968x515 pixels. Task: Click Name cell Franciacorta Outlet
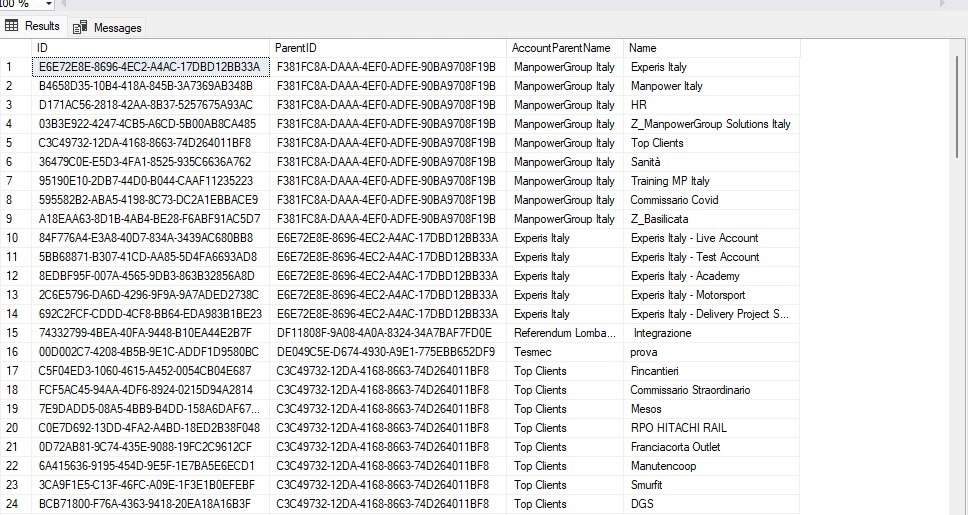[x=712, y=447]
